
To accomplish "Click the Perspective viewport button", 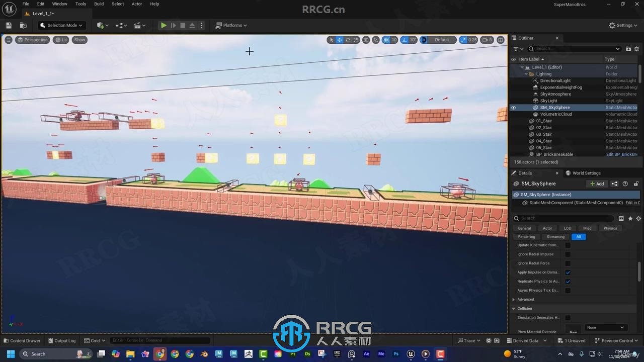I will [x=33, y=40].
